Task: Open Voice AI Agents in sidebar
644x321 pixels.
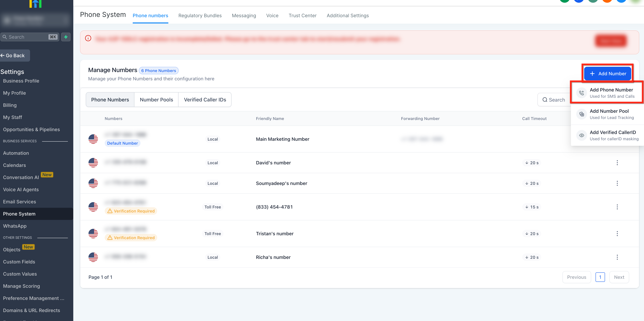Action: coord(21,189)
